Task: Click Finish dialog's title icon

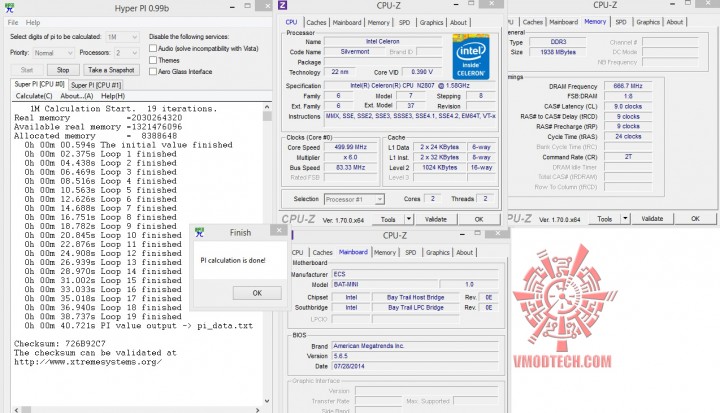Action: 199,232
